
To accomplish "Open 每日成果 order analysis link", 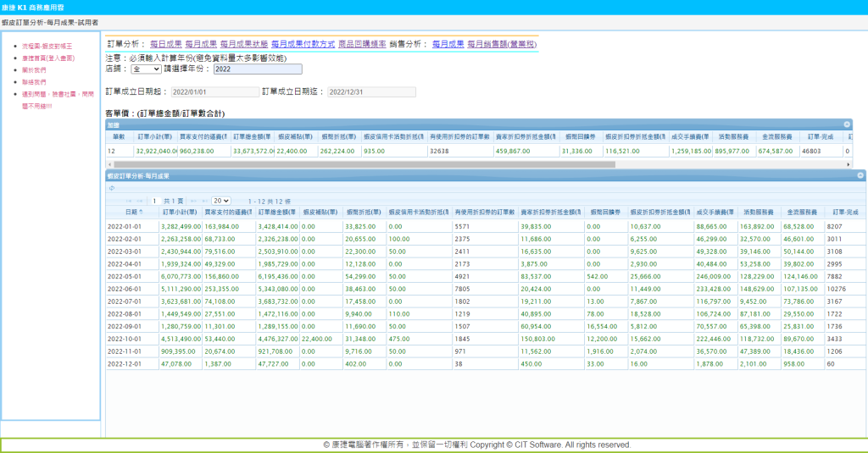I will click(x=165, y=43).
